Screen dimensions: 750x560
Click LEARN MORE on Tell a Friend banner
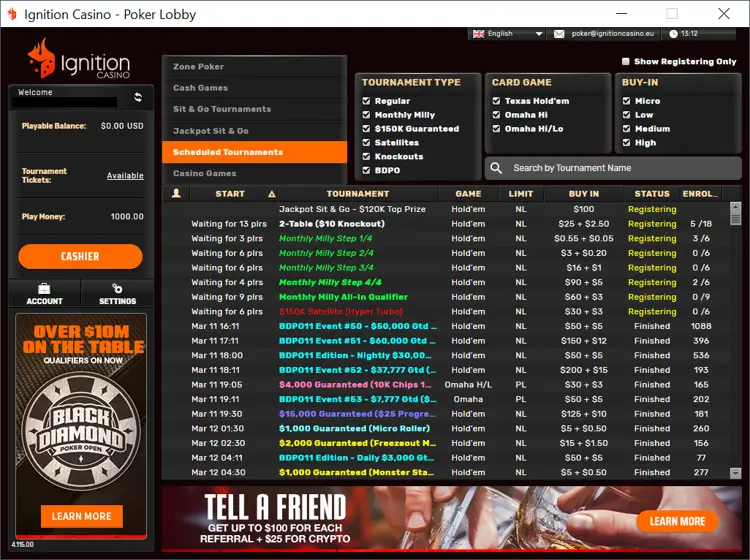(x=677, y=521)
